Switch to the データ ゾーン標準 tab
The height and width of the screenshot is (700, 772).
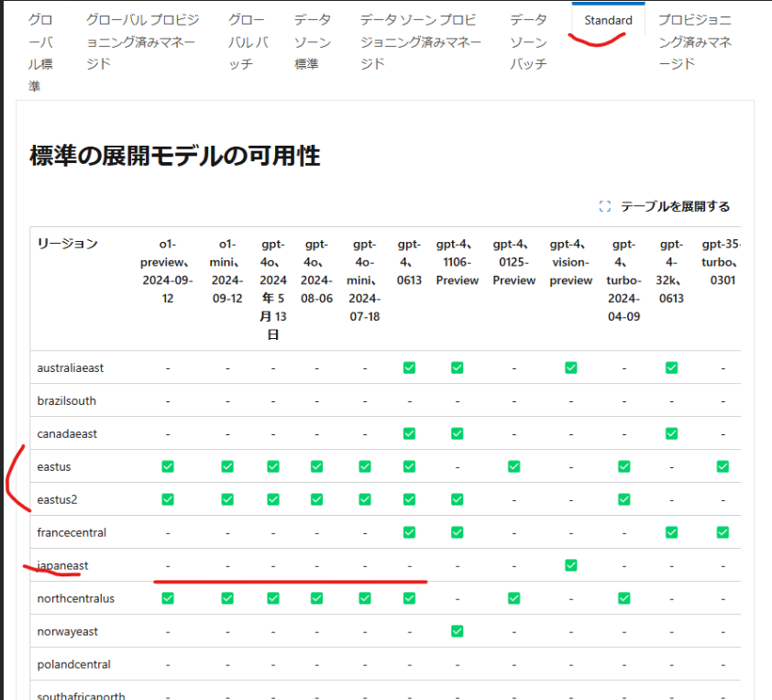pyautogui.click(x=312, y=42)
